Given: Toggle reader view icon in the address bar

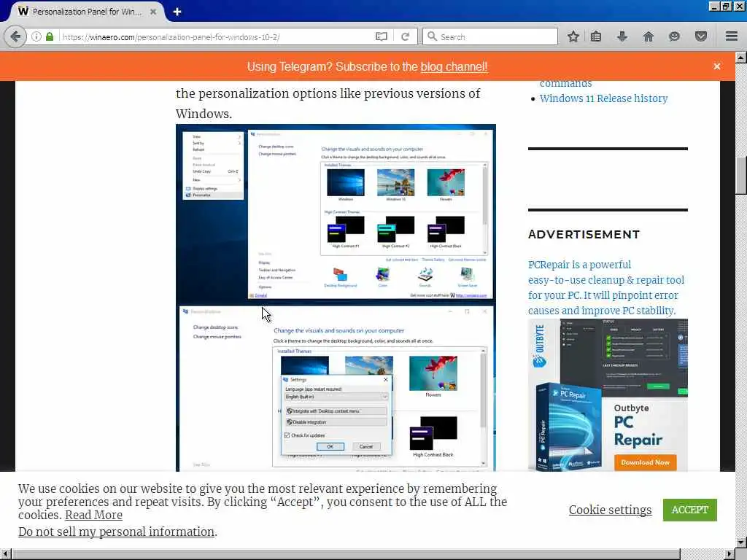Looking at the screenshot, I should [x=381, y=36].
